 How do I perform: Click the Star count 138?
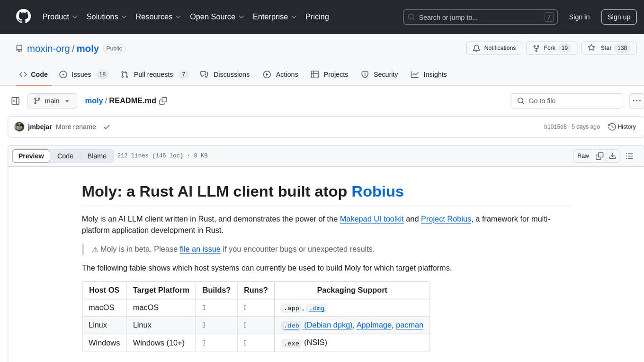pyautogui.click(x=622, y=48)
